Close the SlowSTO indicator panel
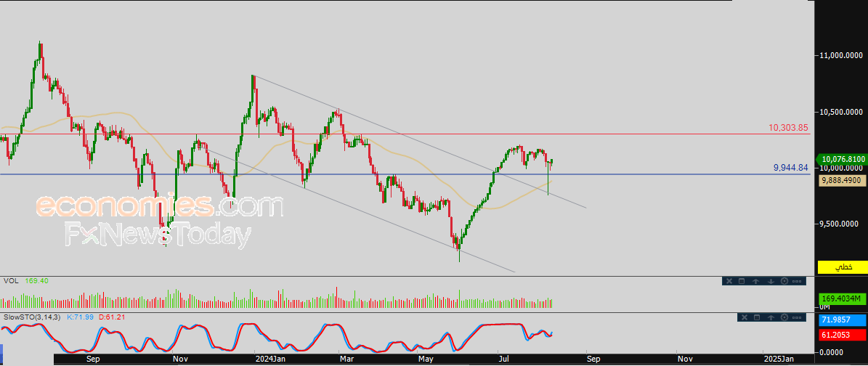 745,317
